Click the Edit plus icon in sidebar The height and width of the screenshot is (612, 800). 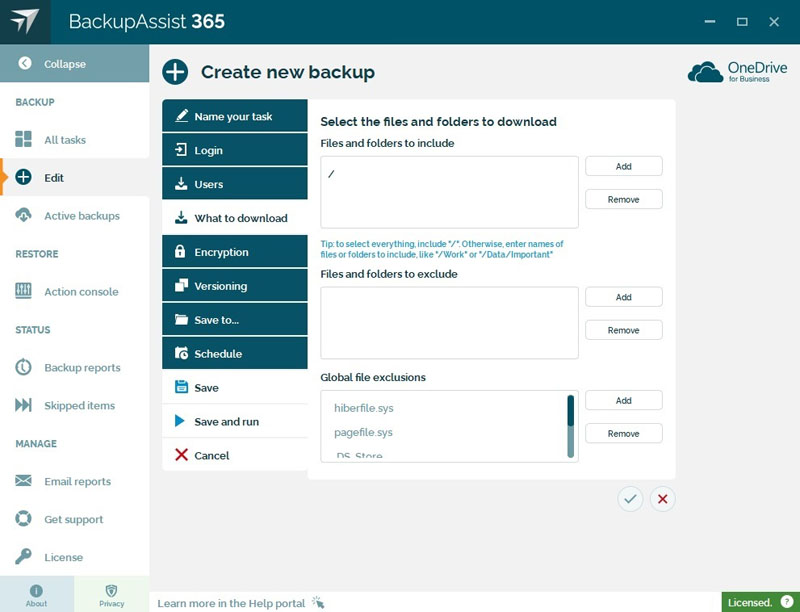23,177
